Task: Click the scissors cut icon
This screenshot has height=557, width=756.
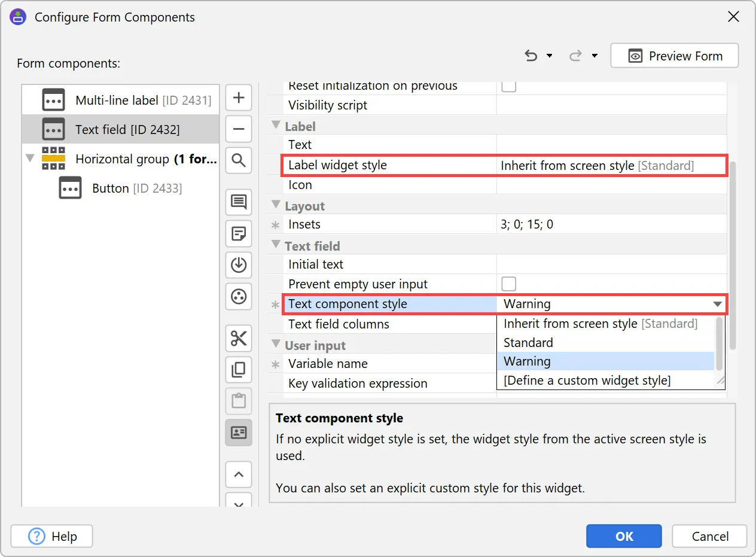Action: coord(239,339)
